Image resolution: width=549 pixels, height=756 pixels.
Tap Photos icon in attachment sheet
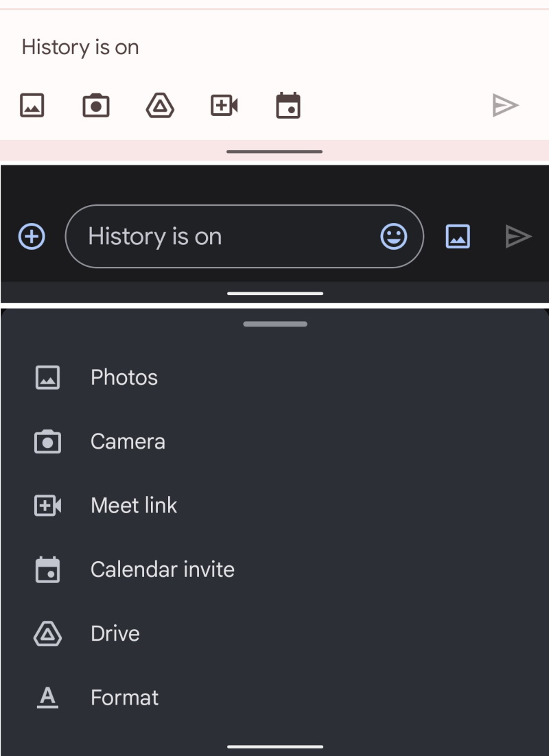point(48,377)
